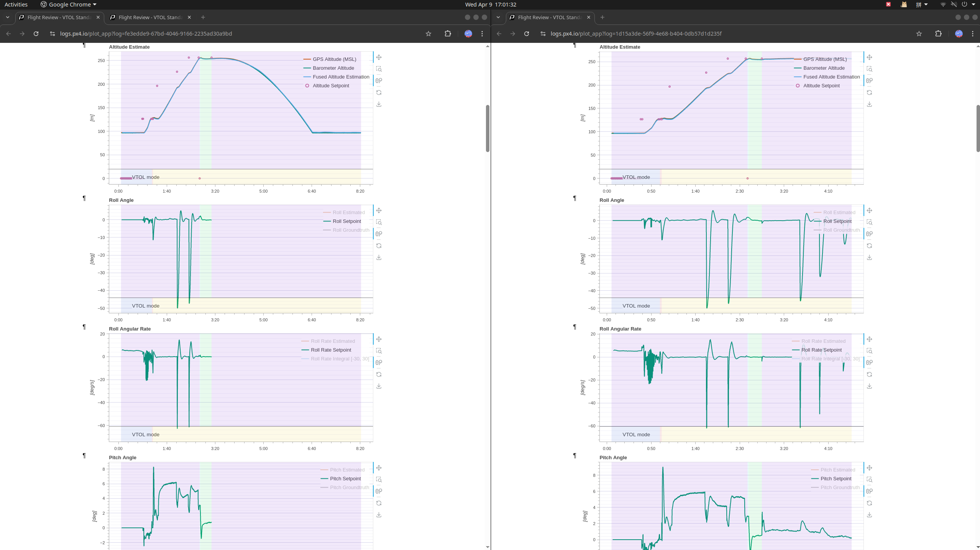Toggle Fused Altitude Estimation in right legend
980x550 pixels.
point(827,77)
